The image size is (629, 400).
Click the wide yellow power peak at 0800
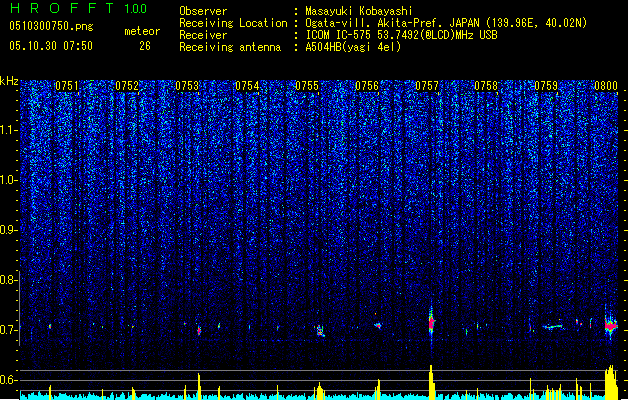611,382
